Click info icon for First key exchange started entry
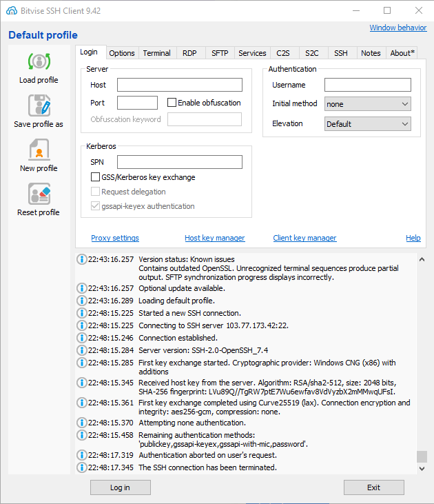 pyautogui.click(x=81, y=363)
